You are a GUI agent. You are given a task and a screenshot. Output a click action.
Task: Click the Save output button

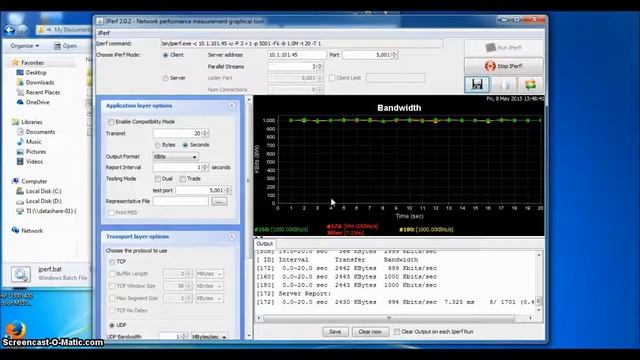(x=335, y=332)
